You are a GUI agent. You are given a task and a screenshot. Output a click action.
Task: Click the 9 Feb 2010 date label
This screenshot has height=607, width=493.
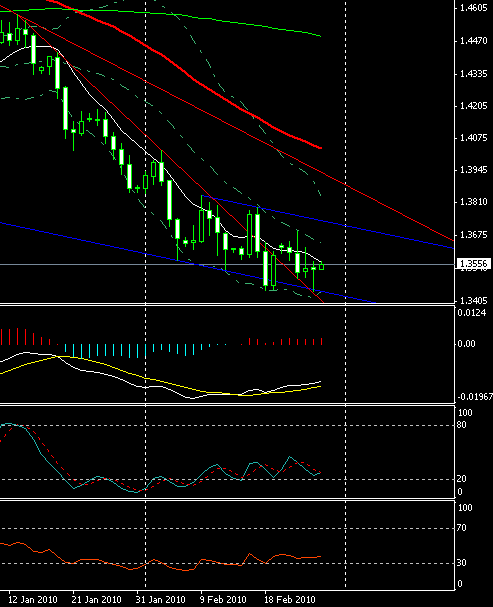click(x=223, y=600)
